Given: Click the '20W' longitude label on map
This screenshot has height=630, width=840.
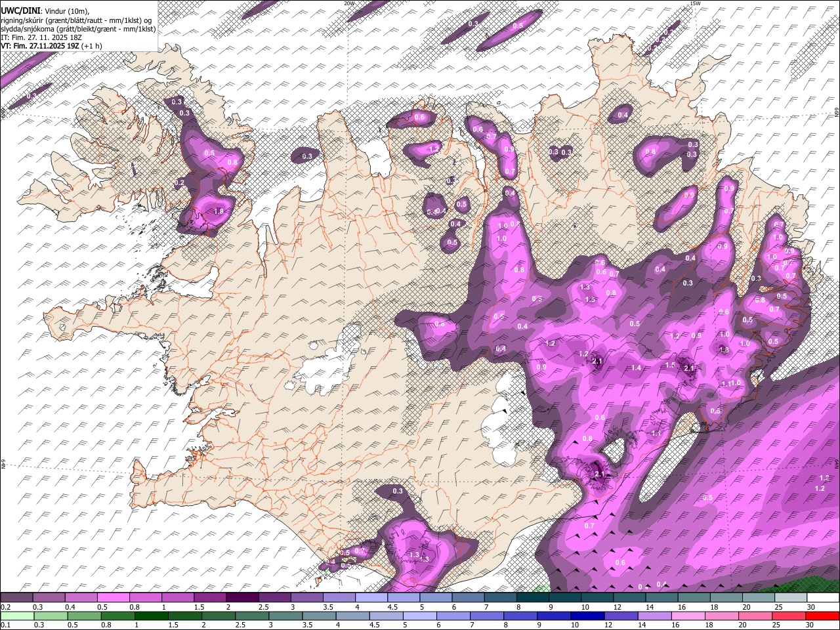Looking at the screenshot, I should 349,3.
